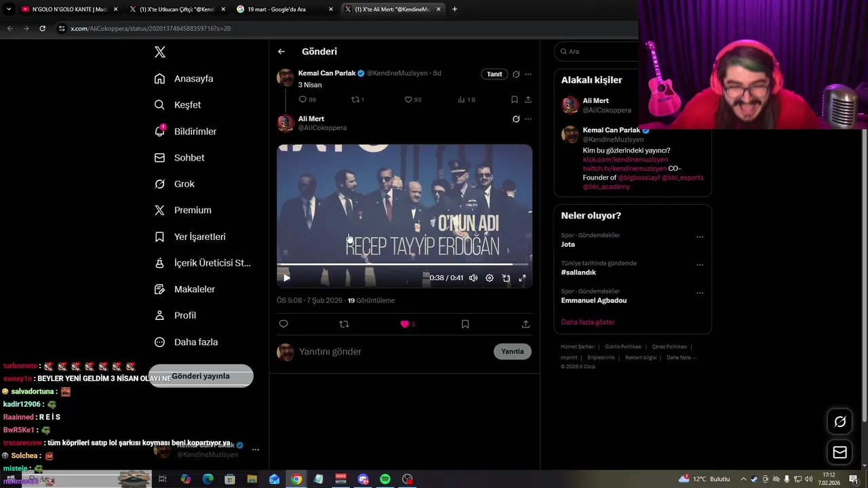
Task: Open more options on Ali Mert post
Action: click(x=528, y=119)
